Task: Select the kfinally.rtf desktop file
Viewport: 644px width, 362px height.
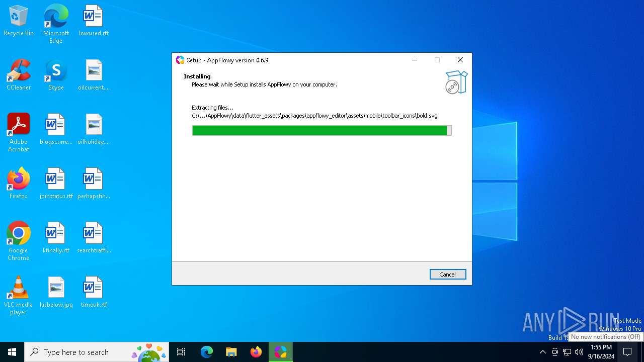Action: (x=56, y=238)
